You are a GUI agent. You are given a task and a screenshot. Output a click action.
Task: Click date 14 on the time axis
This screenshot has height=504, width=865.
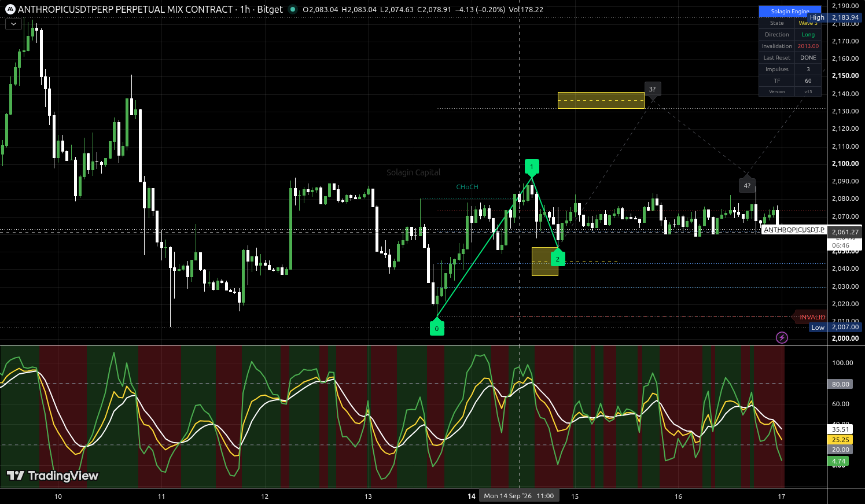[472, 496]
